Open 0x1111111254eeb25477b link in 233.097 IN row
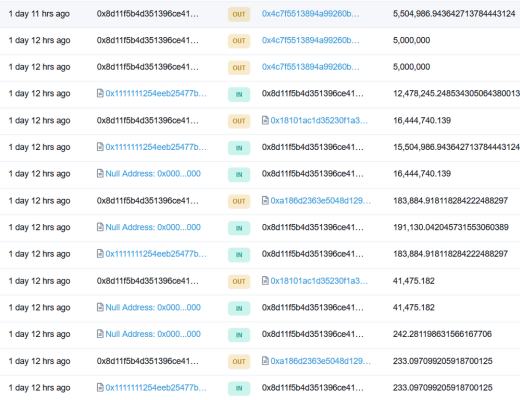The height and width of the screenshot is (400, 520). (x=156, y=388)
